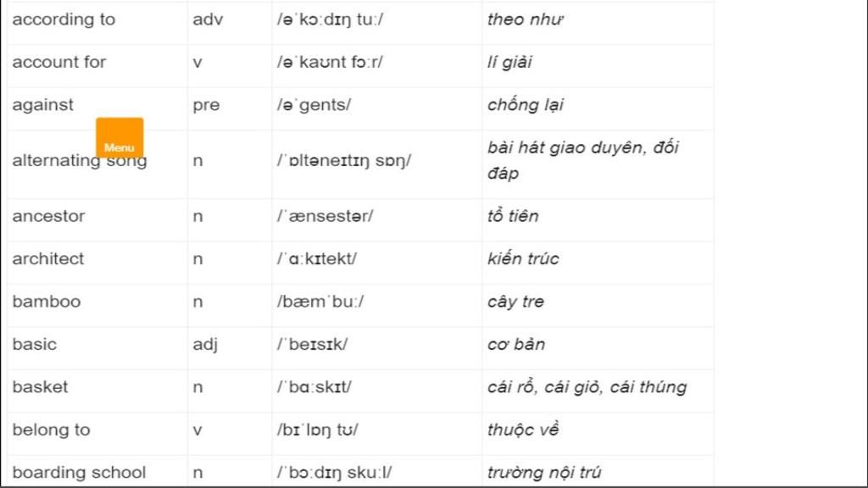
Task: Select the 'belong to' entry
Action: click(51, 430)
